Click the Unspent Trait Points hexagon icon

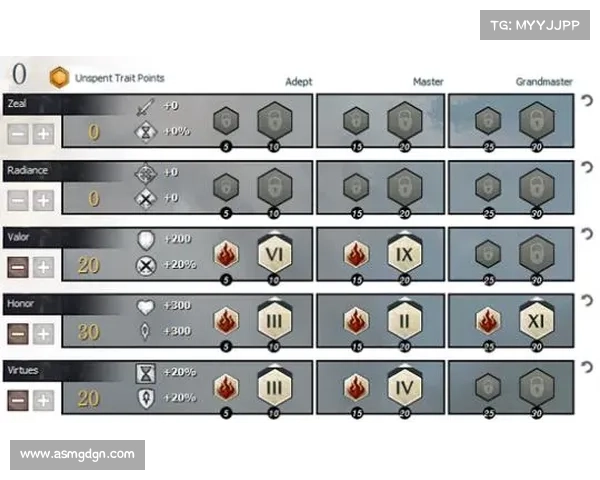point(61,77)
